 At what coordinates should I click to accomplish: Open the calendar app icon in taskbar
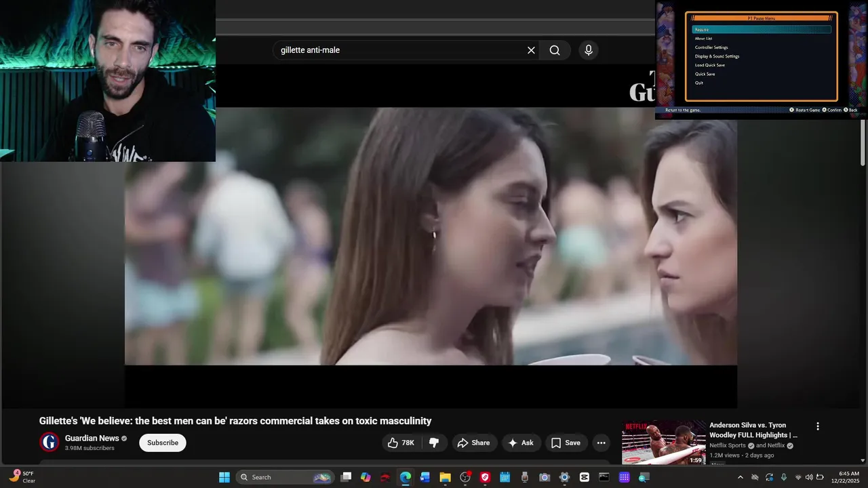(x=505, y=477)
